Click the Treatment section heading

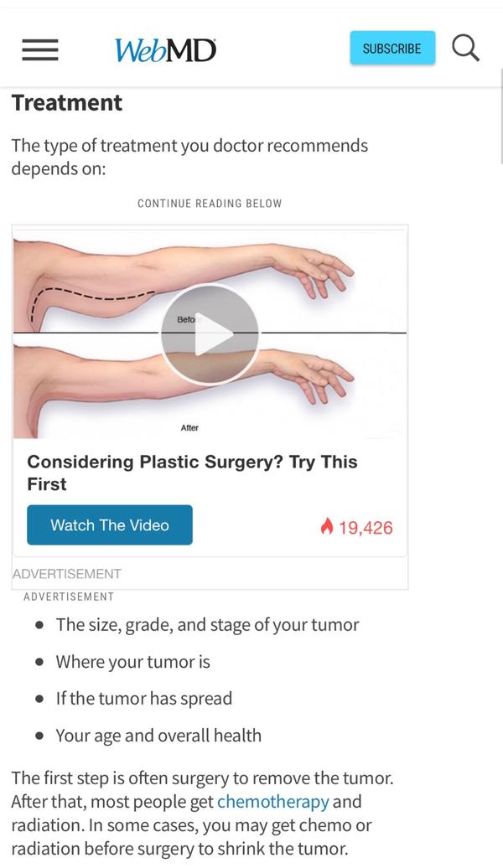(67, 103)
